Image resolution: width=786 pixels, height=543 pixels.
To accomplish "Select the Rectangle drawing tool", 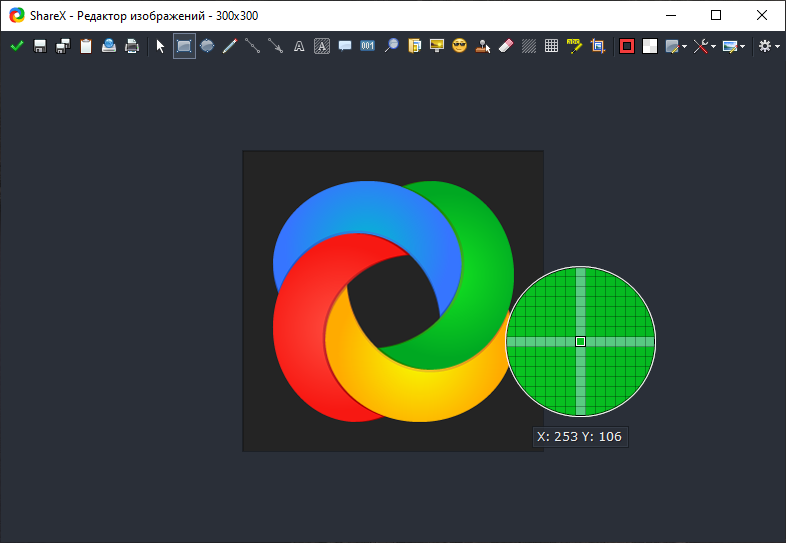I will pyautogui.click(x=184, y=46).
